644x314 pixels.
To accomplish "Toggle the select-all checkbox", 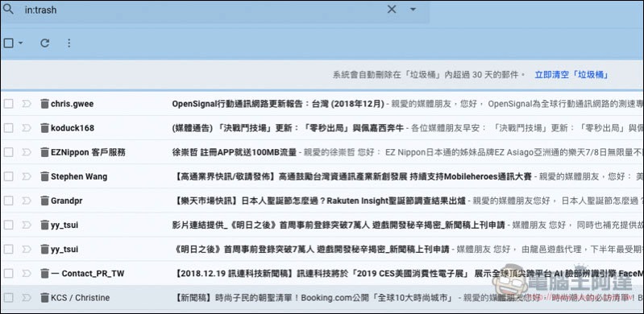I will pyautogui.click(x=8, y=43).
